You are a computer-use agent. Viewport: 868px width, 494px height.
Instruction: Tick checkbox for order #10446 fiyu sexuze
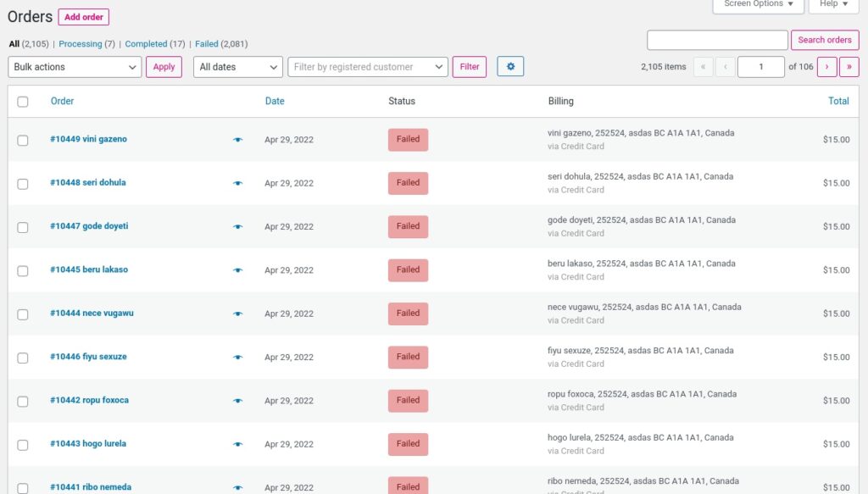point(23,358)
